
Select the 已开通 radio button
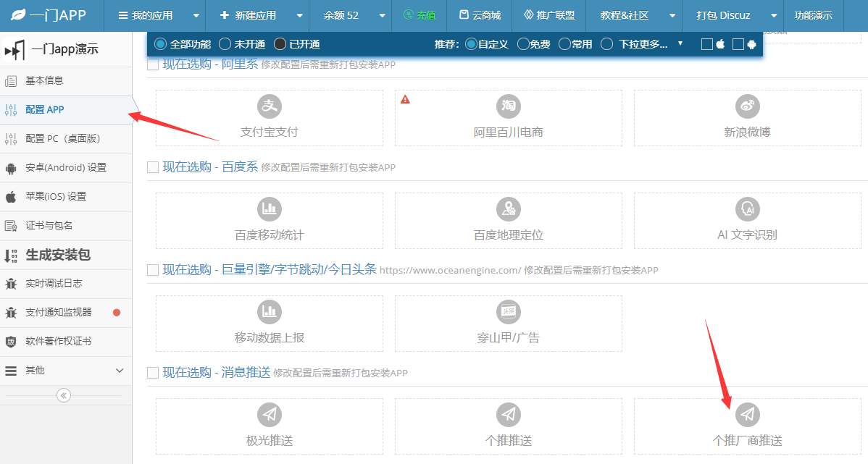pyautogui.click(x=280, y=43)
